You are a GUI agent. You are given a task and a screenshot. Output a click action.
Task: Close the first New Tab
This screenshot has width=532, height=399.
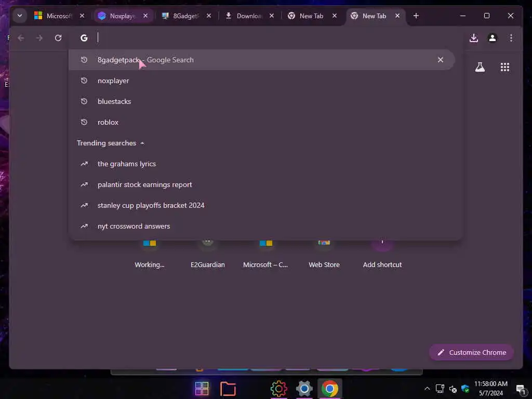(334, 16)
